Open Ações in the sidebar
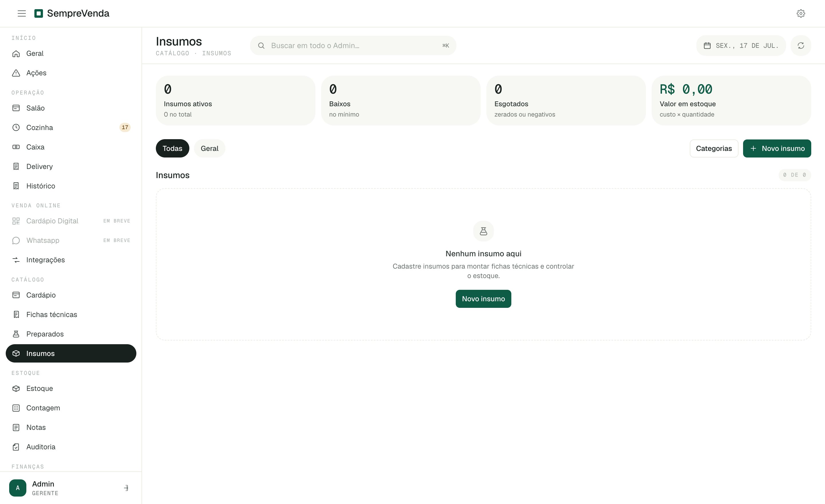 (x=71, y=73)
